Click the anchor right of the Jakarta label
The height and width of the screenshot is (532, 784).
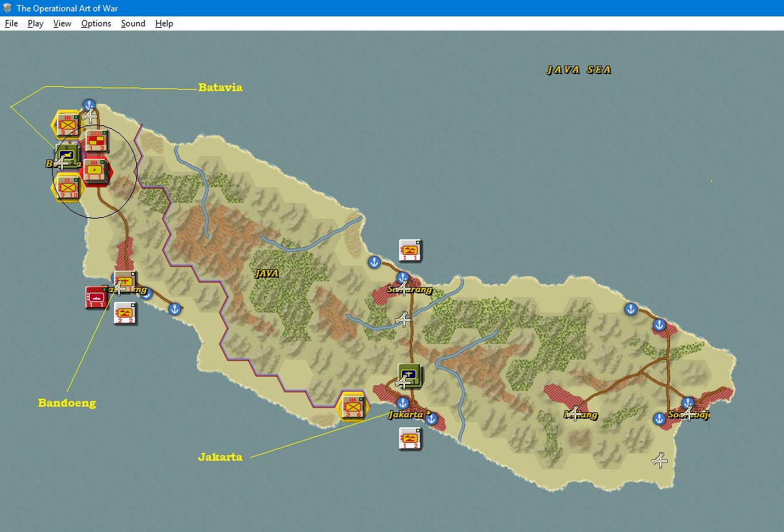pyautogui.click(x=431, y=419)
